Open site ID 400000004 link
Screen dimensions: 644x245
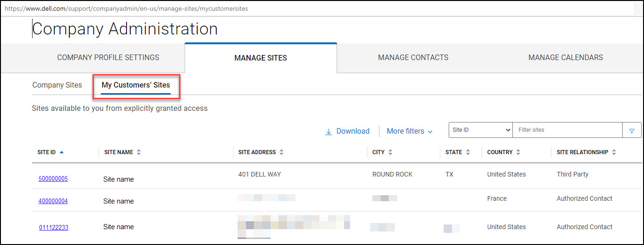tap(53, 201)
